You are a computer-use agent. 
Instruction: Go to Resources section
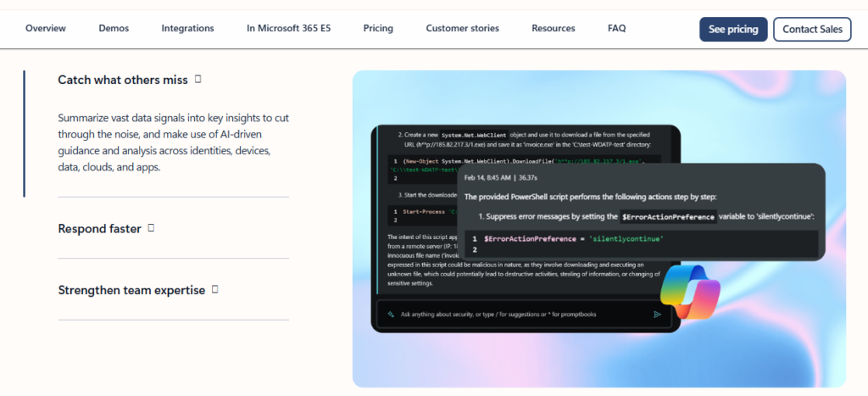553,28
